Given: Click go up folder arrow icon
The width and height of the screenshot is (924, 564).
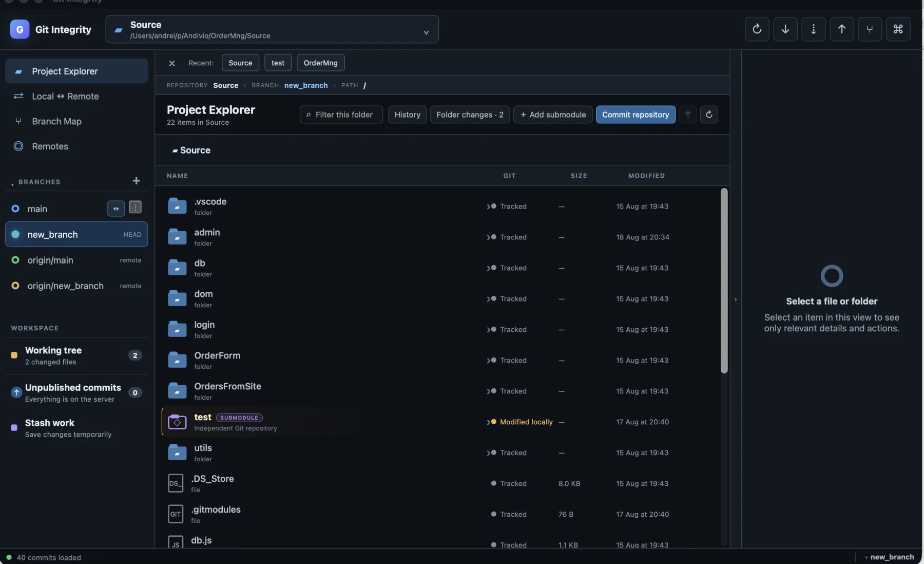Looking at the screenshot, I should 688,115.
